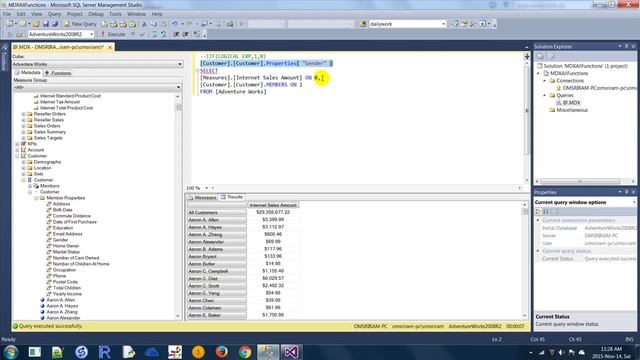The width and height of the screenshot is (640, 360).
Task: Click the Decrease Indent icon
Action: click(x=176, y=34)
